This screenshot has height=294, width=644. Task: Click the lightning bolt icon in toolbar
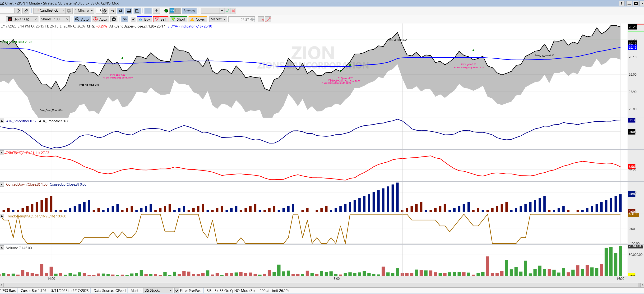pyautogui.click(x=18, y=11)
